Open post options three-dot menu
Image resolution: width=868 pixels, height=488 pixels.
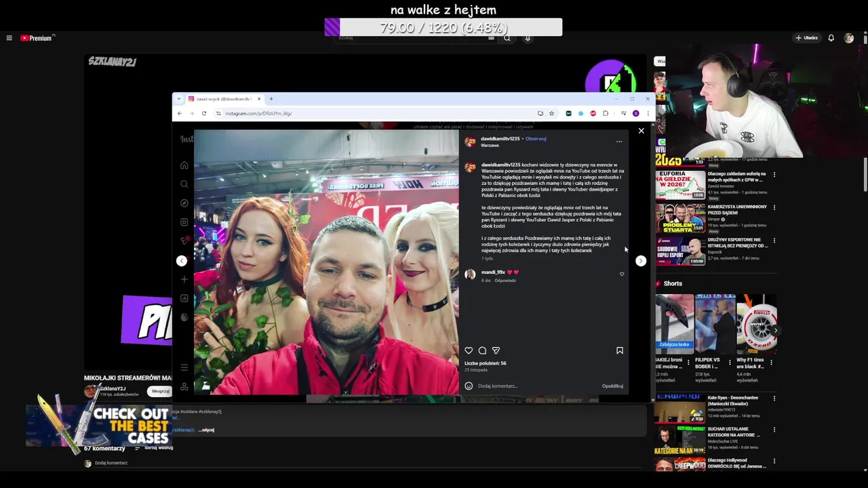tap(618, 142)
